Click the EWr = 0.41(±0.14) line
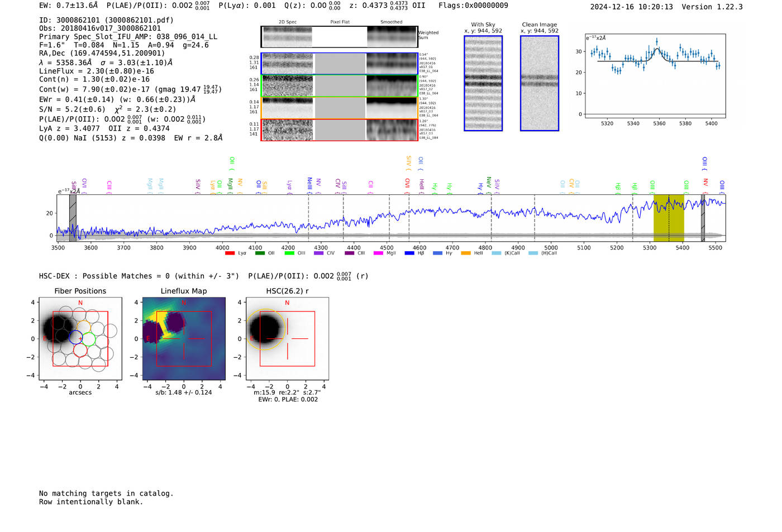The height and width of the screenshot is (532, 782). (x=117, y=99)
